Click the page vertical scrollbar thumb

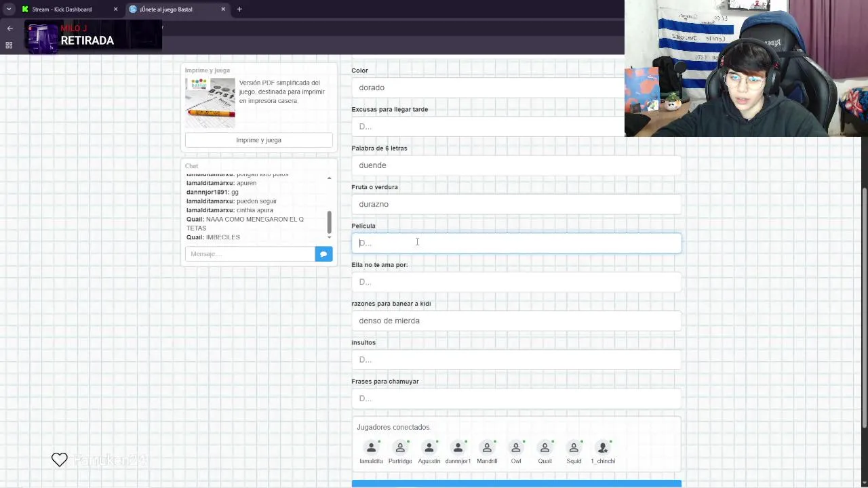pos(863,306)
